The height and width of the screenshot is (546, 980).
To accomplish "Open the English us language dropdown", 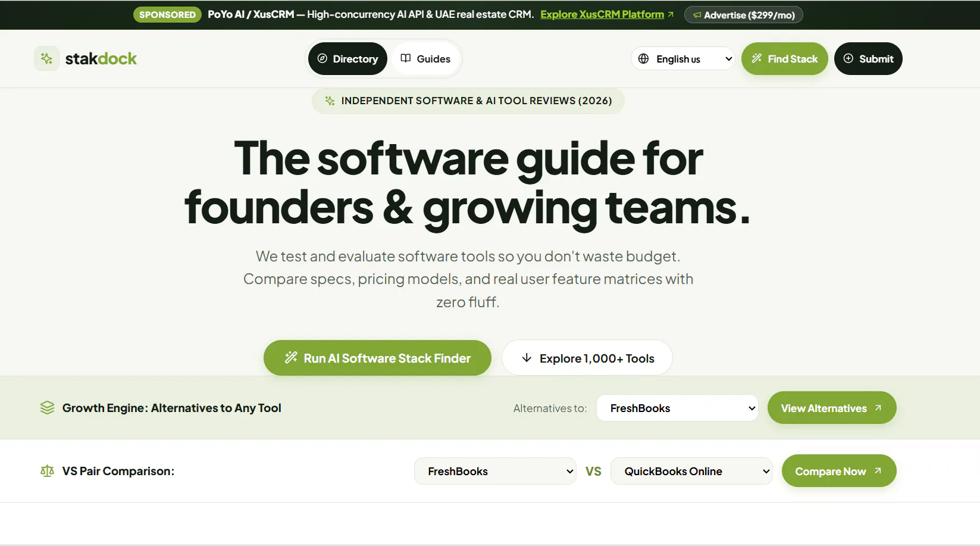I will 683,58.
